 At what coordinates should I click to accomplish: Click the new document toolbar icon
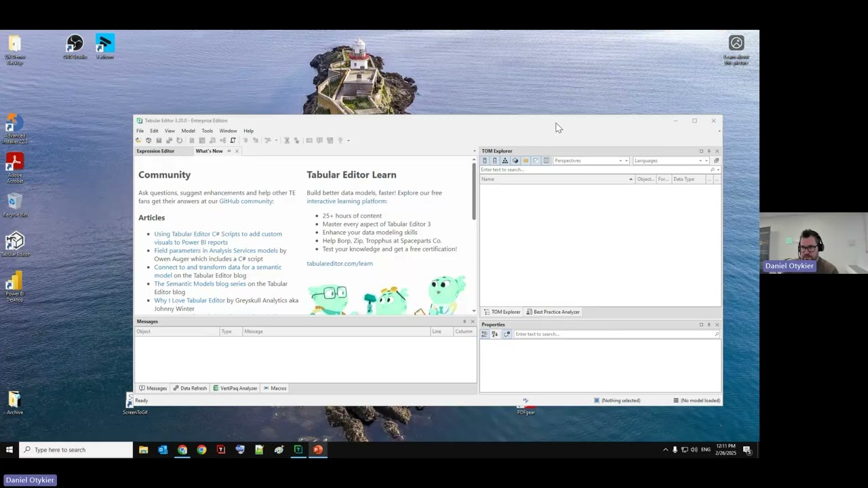[x=192, y=140]
